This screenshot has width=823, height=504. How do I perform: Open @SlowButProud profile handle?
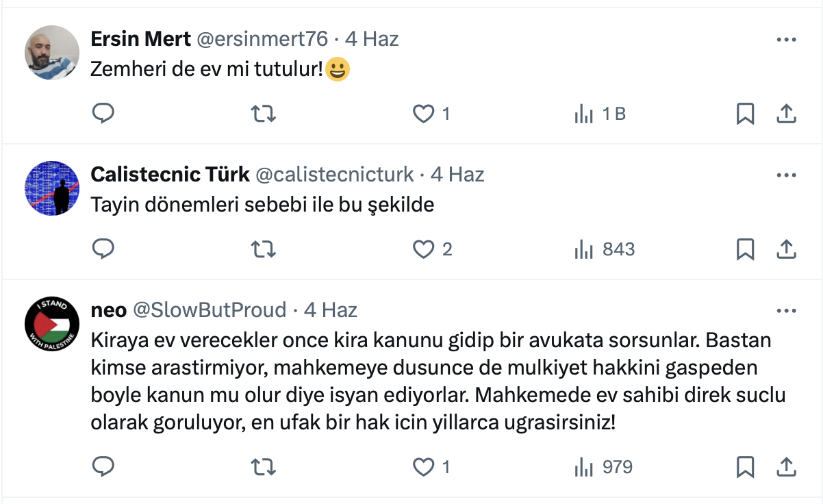209,310
